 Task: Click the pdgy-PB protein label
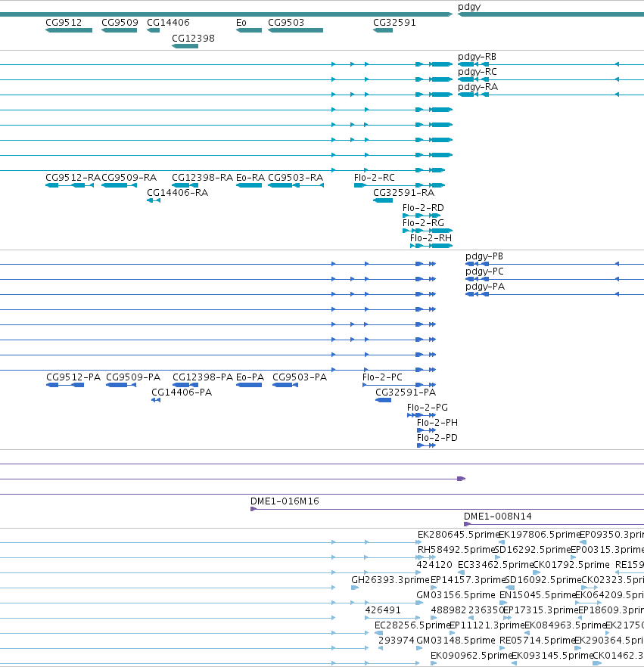pyautogui.click(x=484, y=256)
